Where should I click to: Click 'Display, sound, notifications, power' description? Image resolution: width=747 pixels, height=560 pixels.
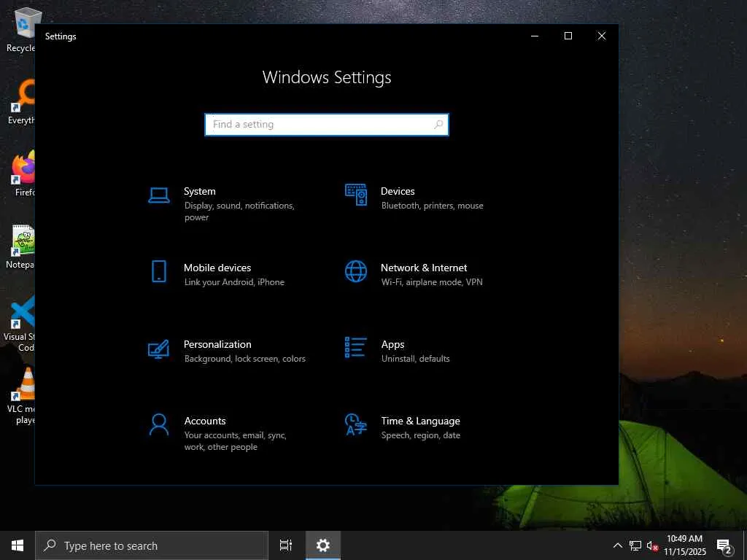coord(239,211)
